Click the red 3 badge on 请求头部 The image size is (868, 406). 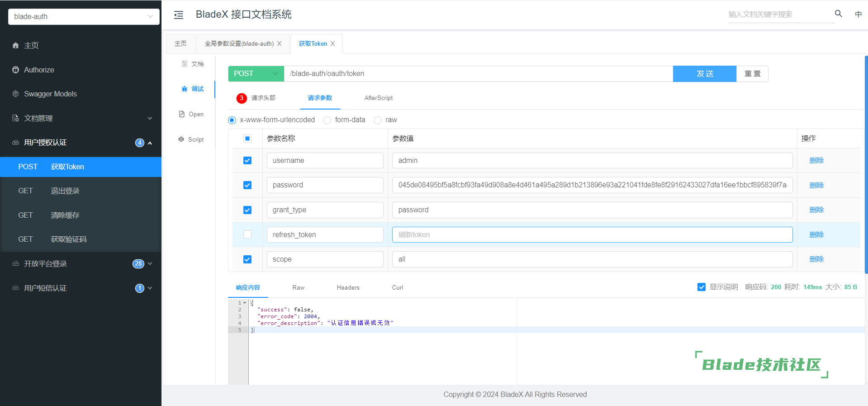click(x=242, y=98)
